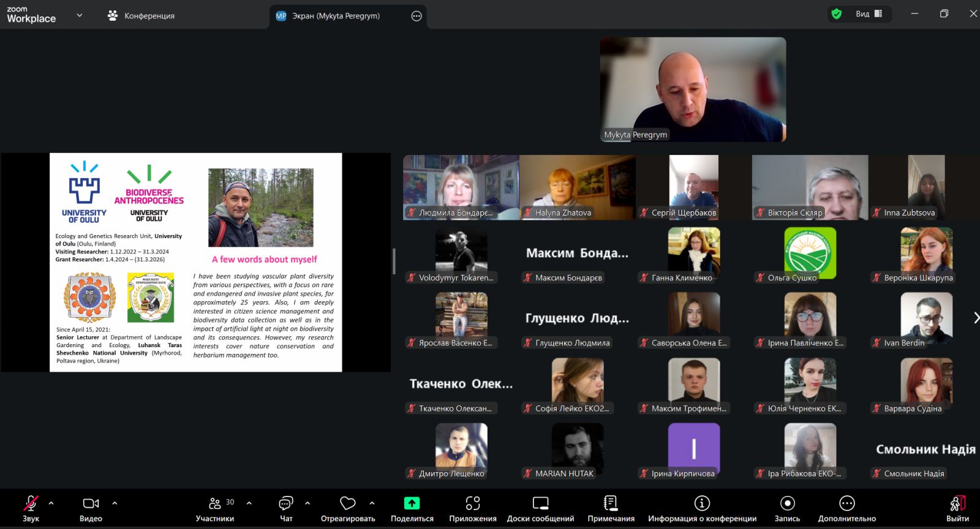980x529 pixels.
Task: Open the Chat panel
Action: (286, 508)
